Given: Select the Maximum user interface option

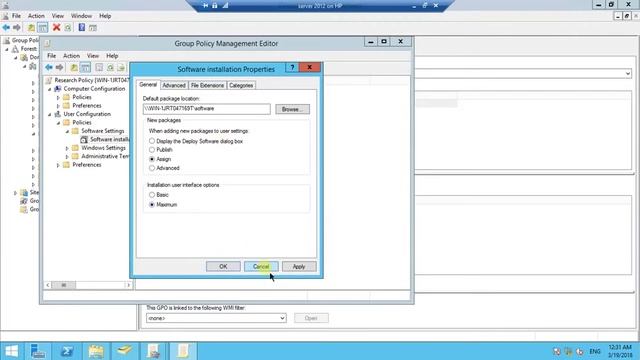Looking at the screenshot, I should coord(152,205).
